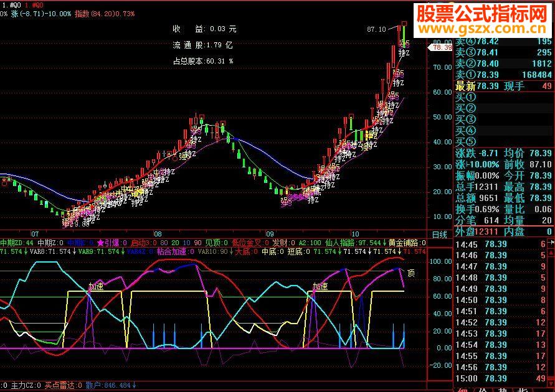Click the 最高 78.39 field
The height and width of the screenshot is (392, 555).
(x=528, y=187)
